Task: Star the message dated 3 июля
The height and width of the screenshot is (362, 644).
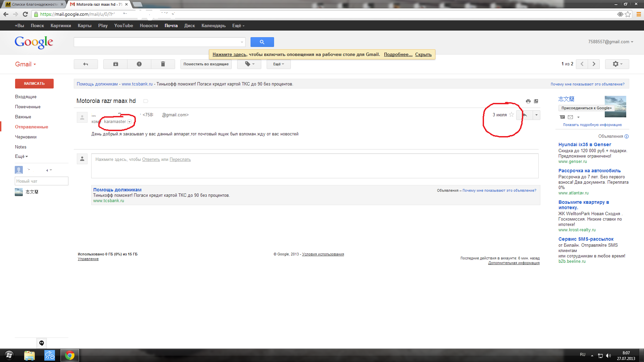Action: coord(512,115)
